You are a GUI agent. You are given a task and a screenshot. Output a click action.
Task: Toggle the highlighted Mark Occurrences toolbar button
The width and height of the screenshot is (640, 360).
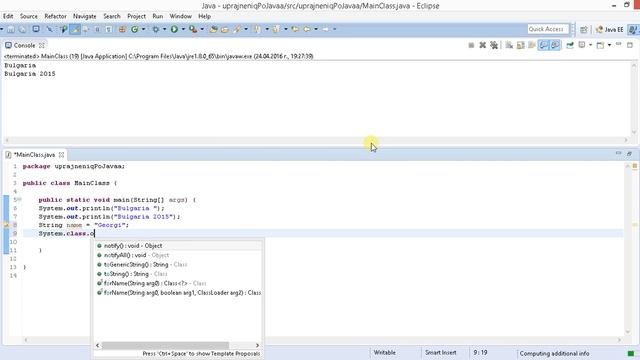pos(75,29)
